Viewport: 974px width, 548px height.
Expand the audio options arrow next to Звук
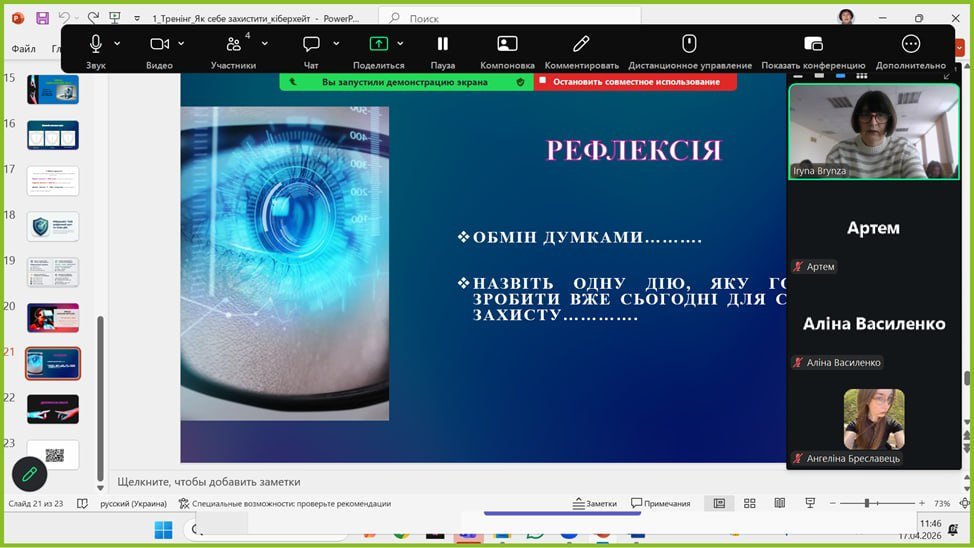click(x=117, y=44)
